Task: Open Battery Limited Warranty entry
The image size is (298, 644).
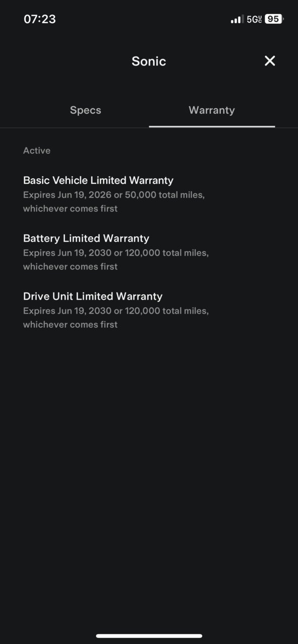Action: tap(116, 252)
